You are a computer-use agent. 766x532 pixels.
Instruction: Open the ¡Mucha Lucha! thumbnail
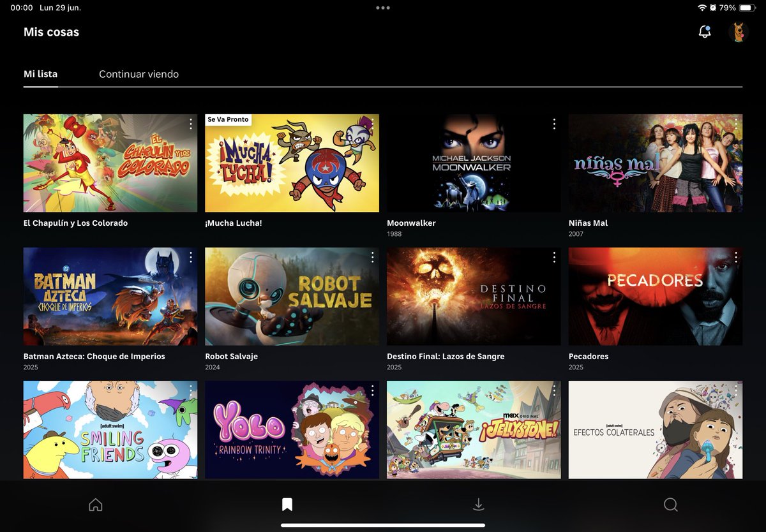click(292, 163)
